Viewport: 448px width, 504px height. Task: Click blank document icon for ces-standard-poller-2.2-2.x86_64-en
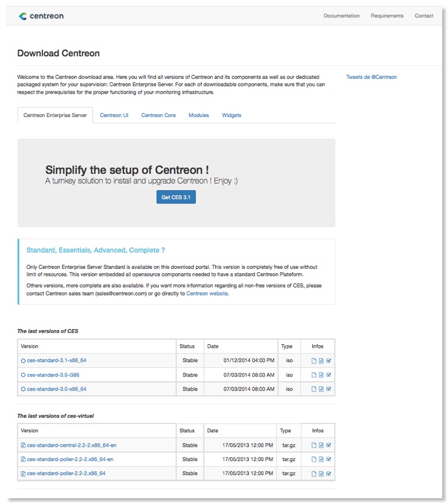314,459
